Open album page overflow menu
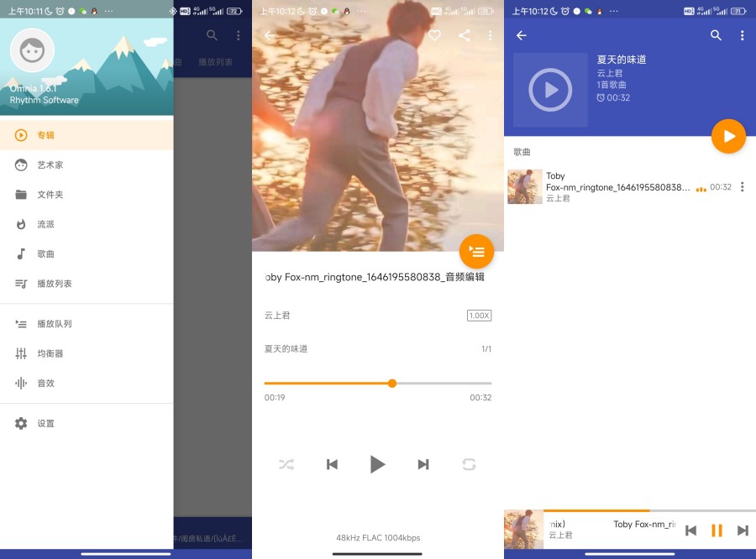The height and width of the screenshot is (559, 756). (742, 35)
